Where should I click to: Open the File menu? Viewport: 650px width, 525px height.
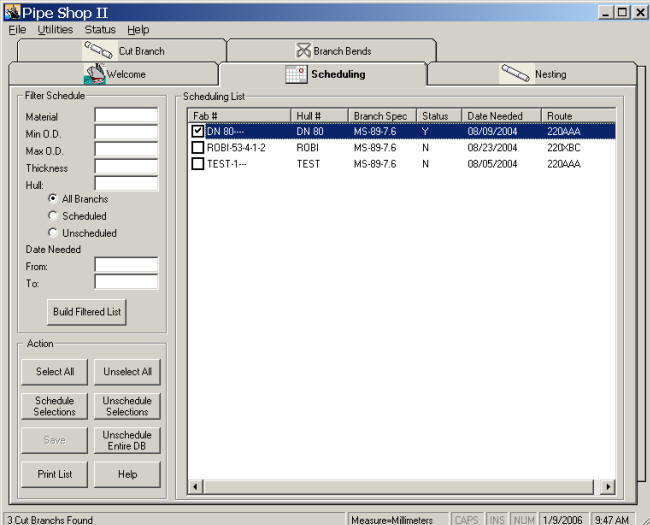coord(17,30)
